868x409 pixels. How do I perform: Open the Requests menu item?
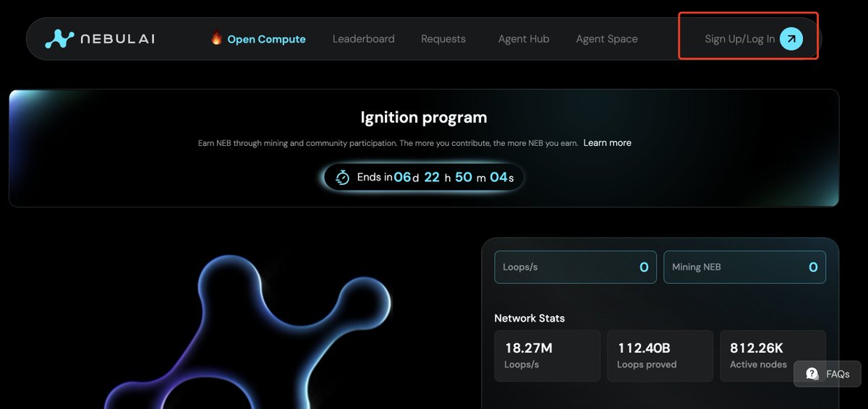click(x=443, y=39)
